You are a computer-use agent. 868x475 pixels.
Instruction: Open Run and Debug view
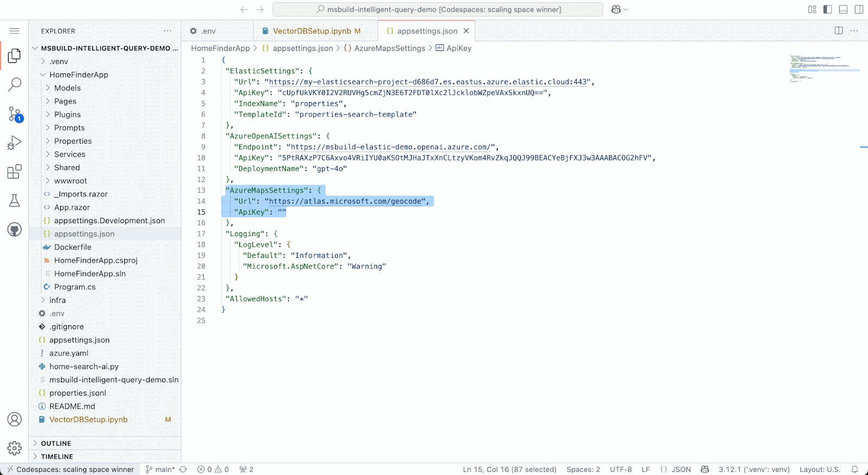(x=15, y=143)
